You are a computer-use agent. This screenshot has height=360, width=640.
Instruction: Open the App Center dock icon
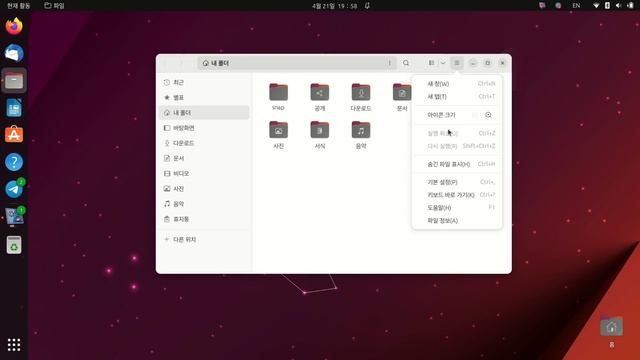click(14, 135)
